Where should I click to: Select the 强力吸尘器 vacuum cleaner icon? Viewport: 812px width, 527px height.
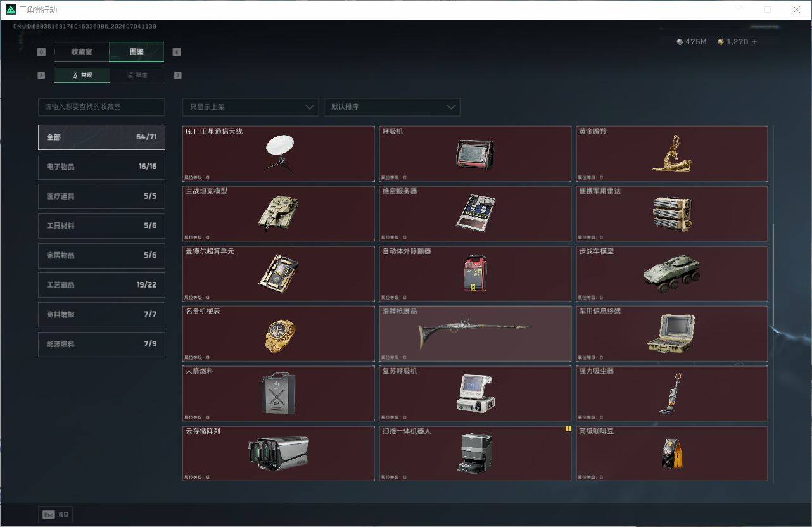point(671,393)
